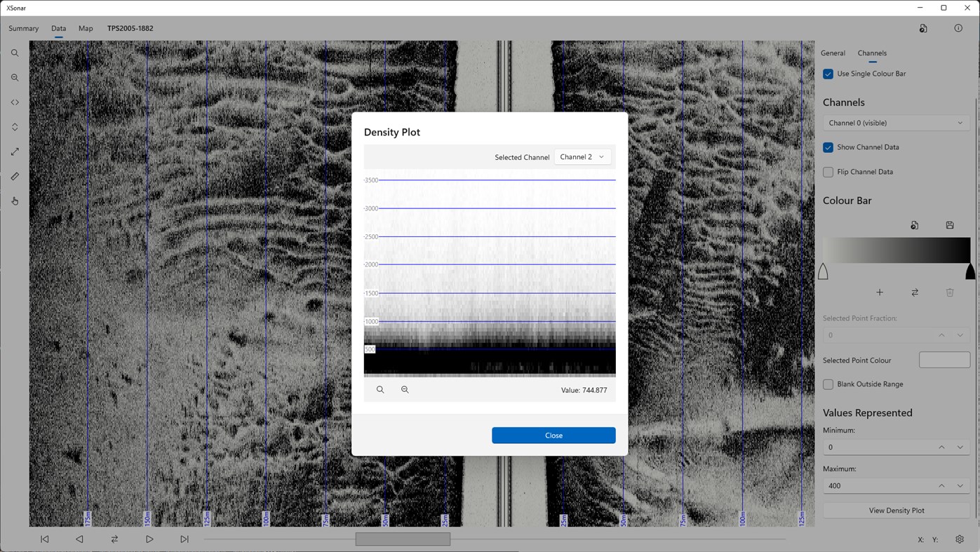
Task: Click the grey gradient colour bar
Action: pos(897,250)
